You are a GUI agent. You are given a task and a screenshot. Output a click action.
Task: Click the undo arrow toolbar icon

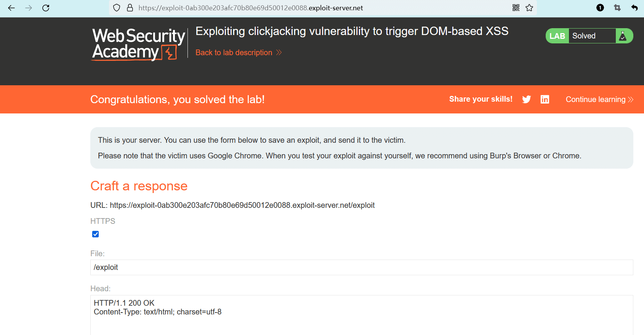(x=634, y=8)
